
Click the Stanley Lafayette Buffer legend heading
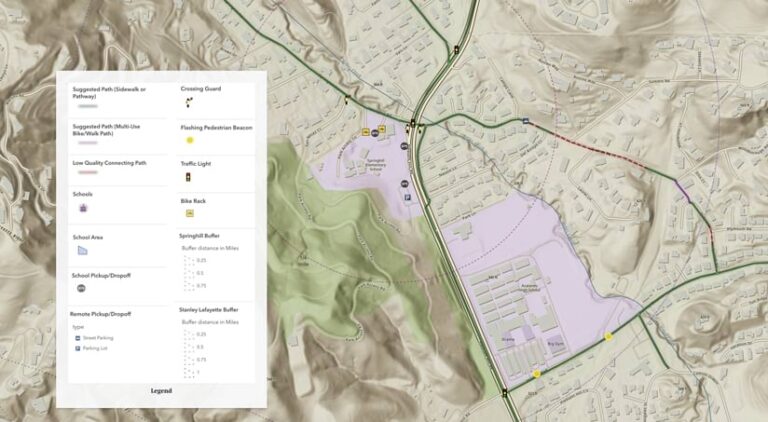tap(209, 310)
